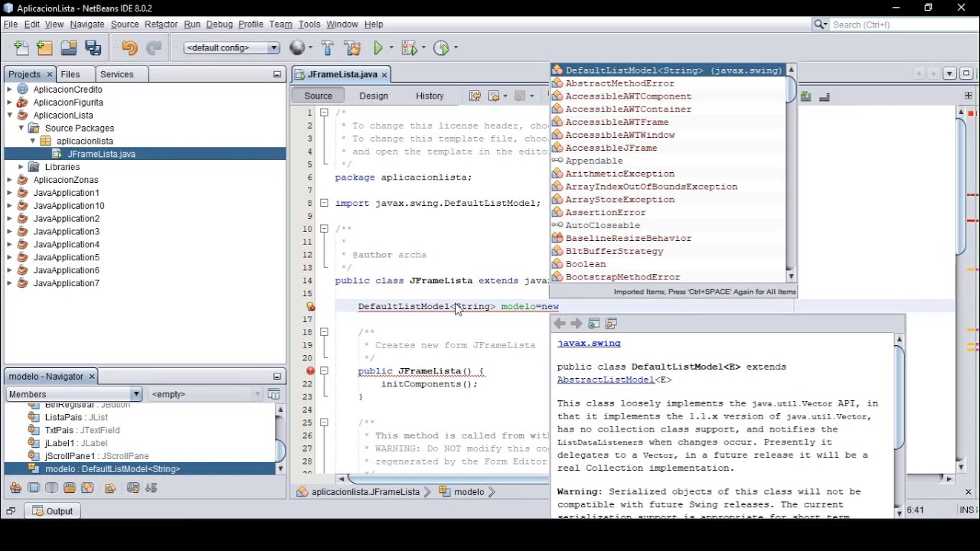Image resolution: width=980 pixels, height=551 pixels.
Task: Switch to the Services tab
Action: 116,74
